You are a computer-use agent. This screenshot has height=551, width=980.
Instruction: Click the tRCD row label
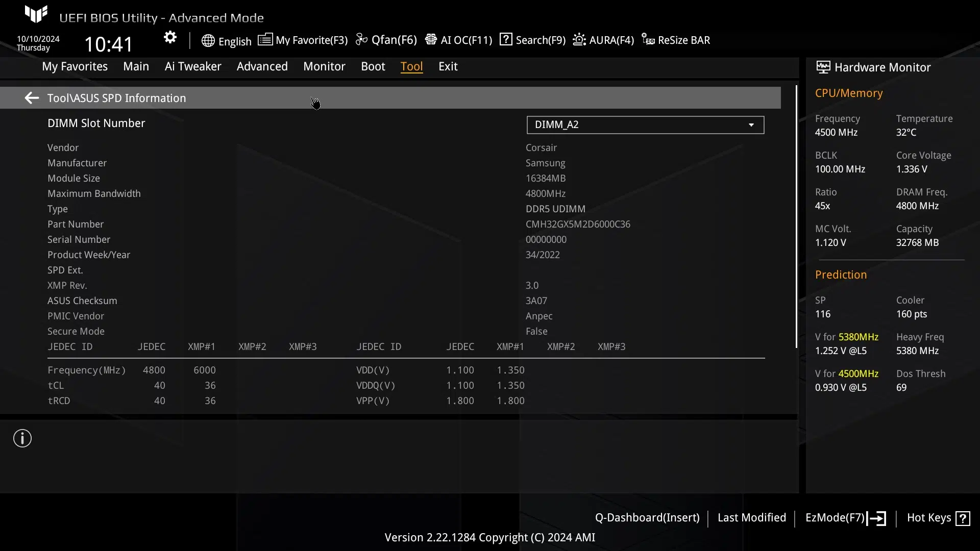click(59, 400)
